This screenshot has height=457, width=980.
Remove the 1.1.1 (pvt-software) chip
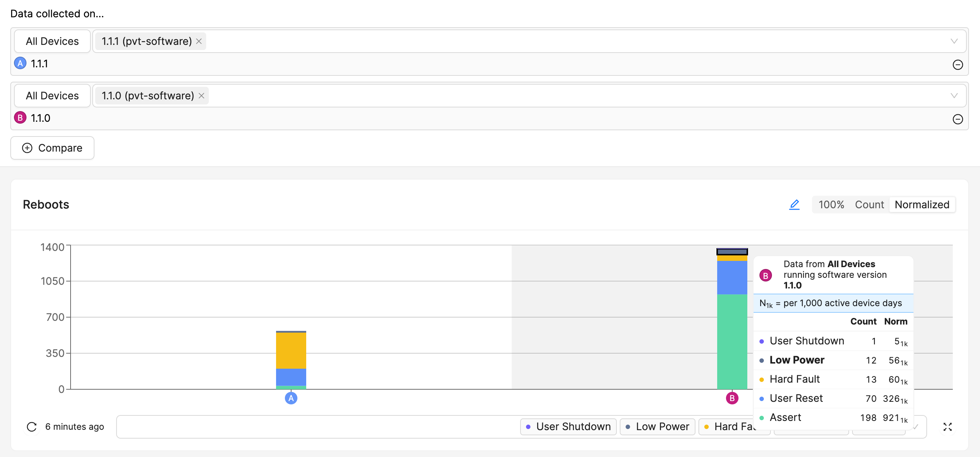click(x=198, y=41)
